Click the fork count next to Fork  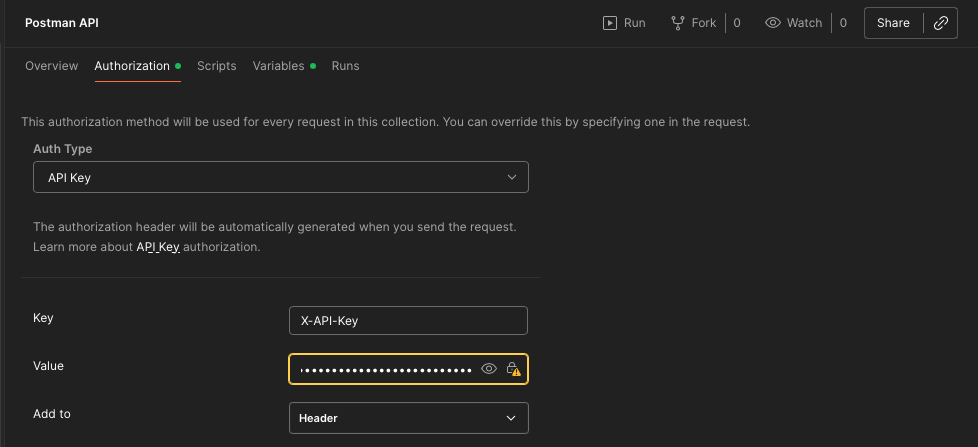(737, 23)
